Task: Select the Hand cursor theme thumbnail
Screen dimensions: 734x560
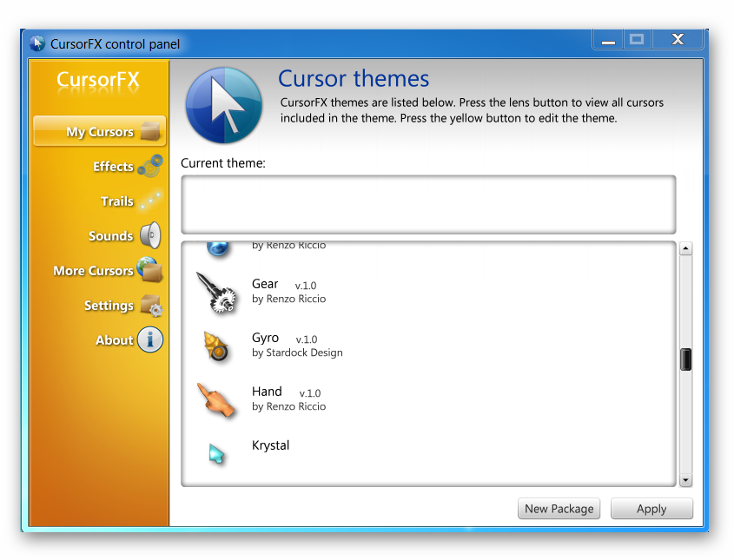Action: 215,399
